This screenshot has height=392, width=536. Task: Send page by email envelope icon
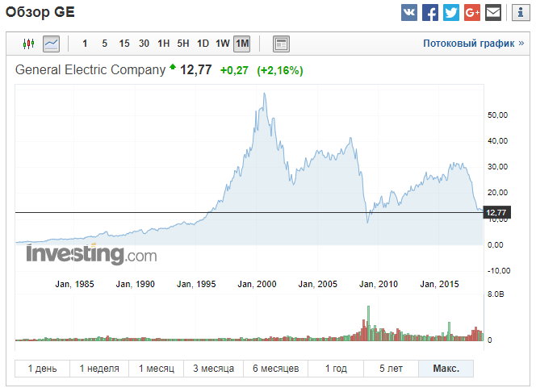[493, 13]
